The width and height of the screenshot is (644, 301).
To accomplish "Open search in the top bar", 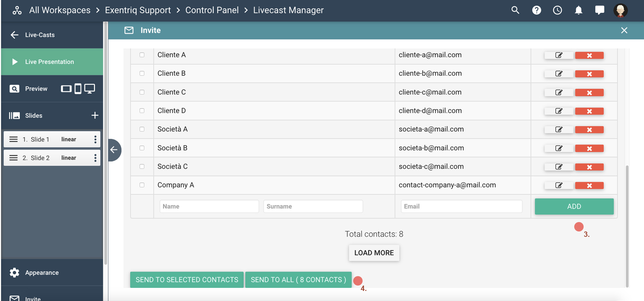I will coord(515,10).
